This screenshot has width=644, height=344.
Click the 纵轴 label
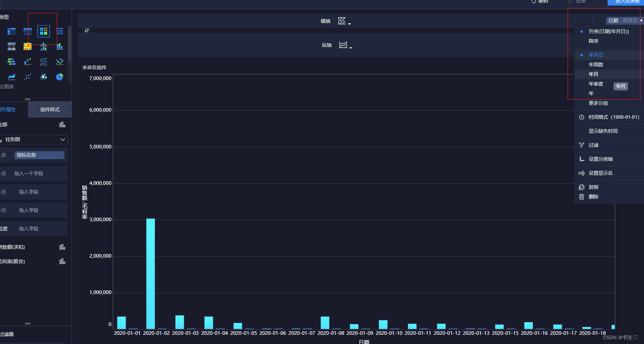327,45
